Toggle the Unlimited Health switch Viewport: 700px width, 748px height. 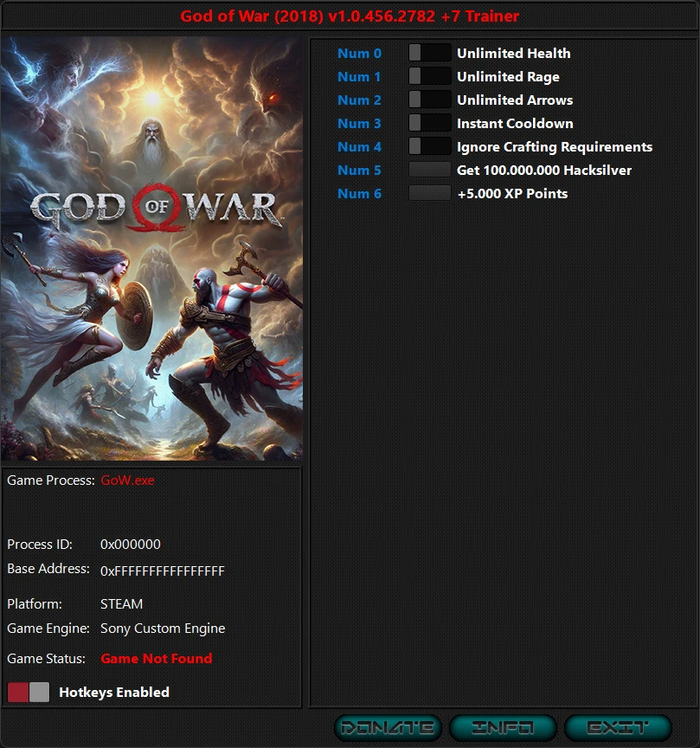click(430, 53)
